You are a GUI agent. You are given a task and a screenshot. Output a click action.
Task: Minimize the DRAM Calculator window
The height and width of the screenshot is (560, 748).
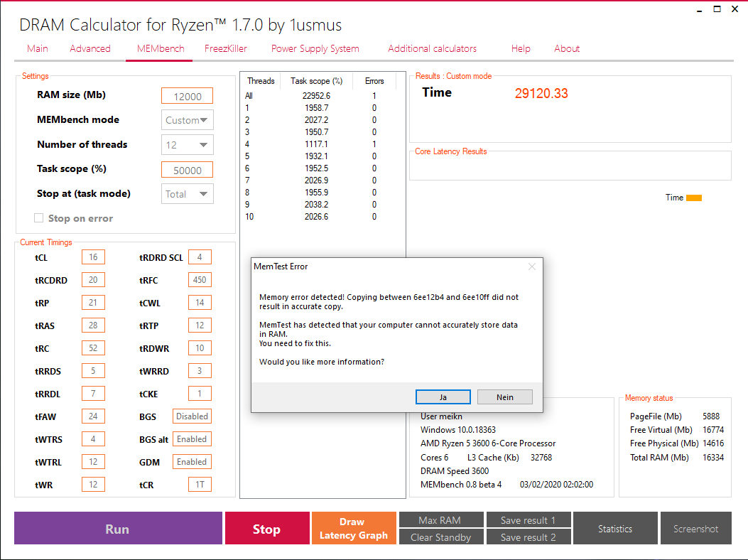pos(700,9)
